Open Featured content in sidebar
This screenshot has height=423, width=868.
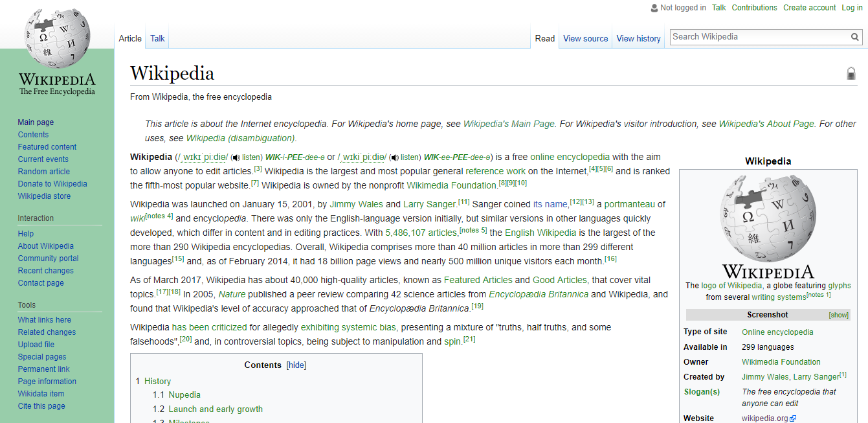(x=47, y=147)
